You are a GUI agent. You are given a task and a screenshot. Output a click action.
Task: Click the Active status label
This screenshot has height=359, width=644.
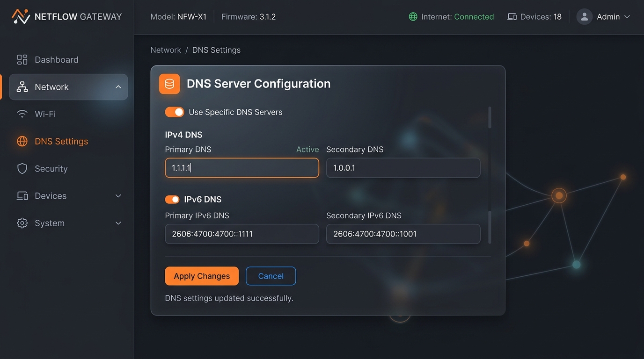(307, 150)
